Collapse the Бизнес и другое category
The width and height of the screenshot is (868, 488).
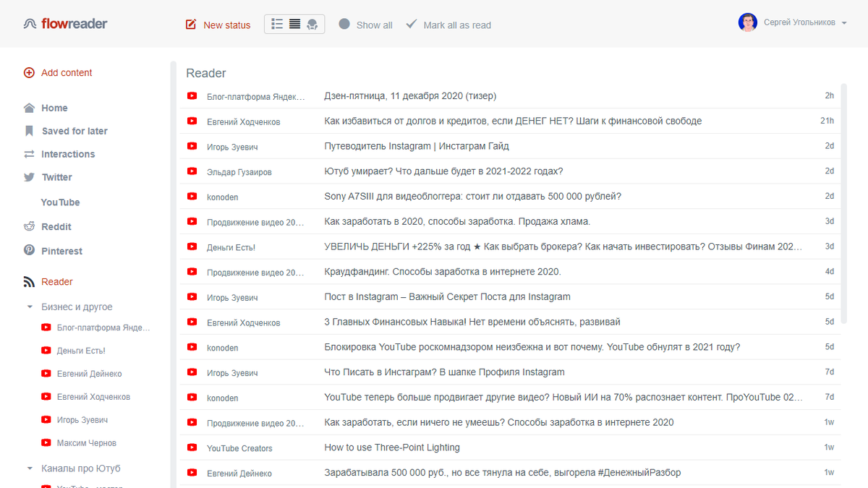(x=30, y=307)
